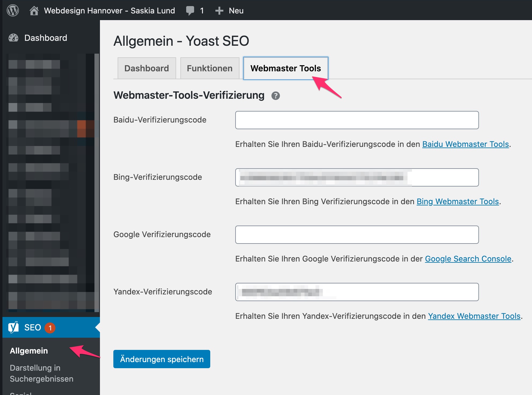The image size is (532, 395).
Task: Select Allgemein in the SEO submenu
Action: tap(29, 351)
